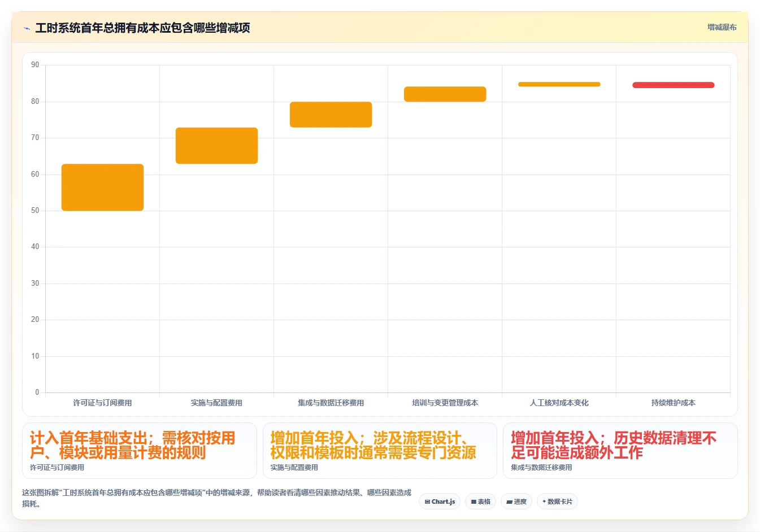Image resolution: width=760 pixels, height=532 pixels.
Task: Click the y-axis value 0
Action: pos(37,393)
